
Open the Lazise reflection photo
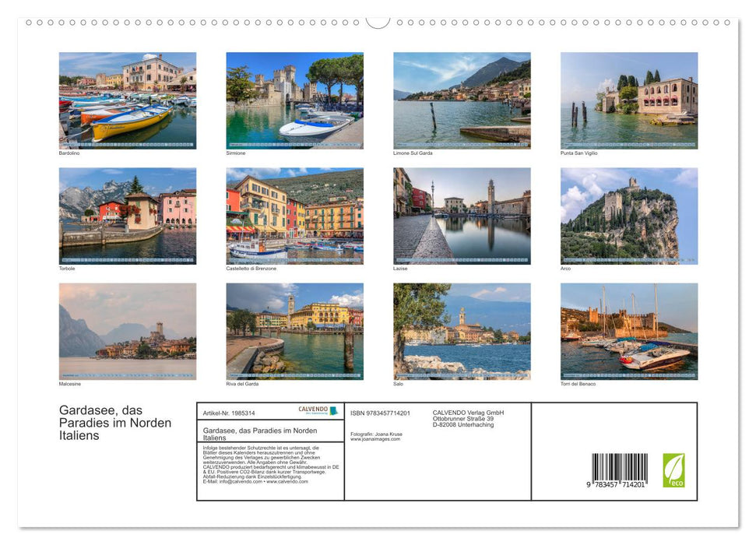point(461,216)
